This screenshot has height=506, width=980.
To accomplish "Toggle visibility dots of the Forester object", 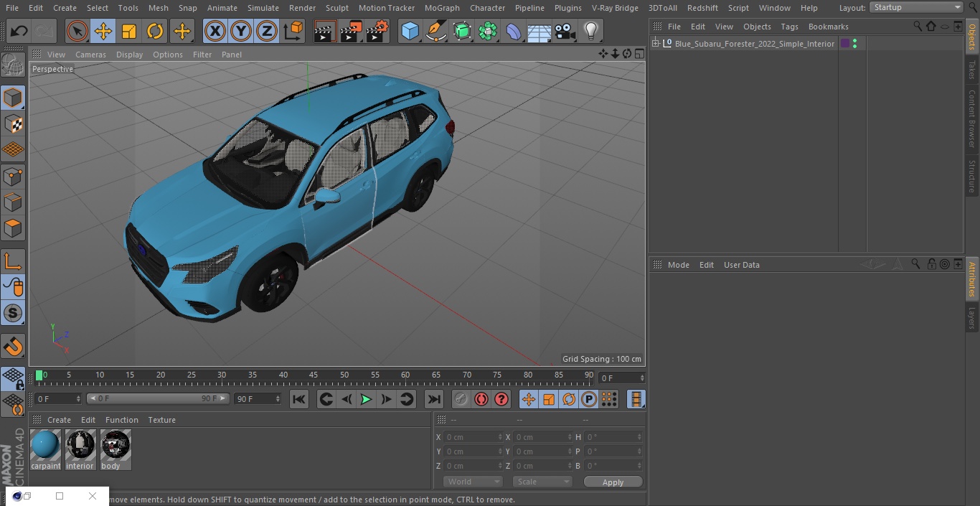I will 854,44.
